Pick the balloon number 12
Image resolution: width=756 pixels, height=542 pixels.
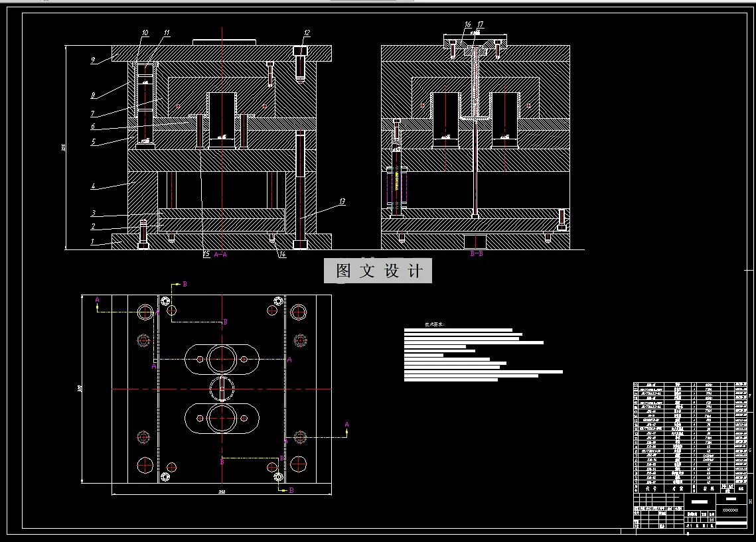coord(307,33)
